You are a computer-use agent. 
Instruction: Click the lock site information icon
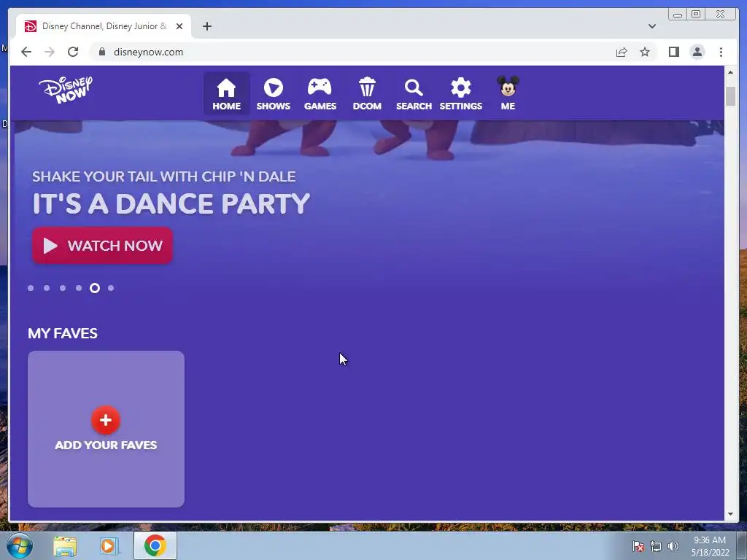tap(101, 52)
